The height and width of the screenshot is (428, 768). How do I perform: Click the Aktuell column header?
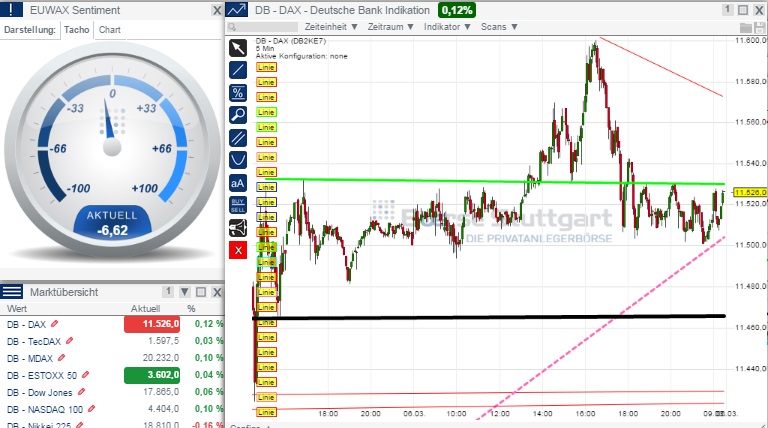[145, 309]
